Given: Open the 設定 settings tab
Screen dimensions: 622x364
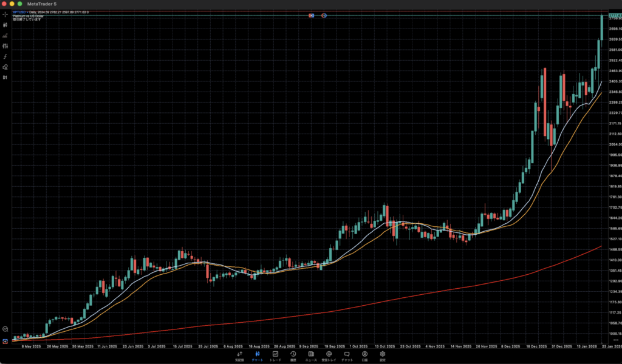Looking at the screenshot, I should [x=383, y=356].
